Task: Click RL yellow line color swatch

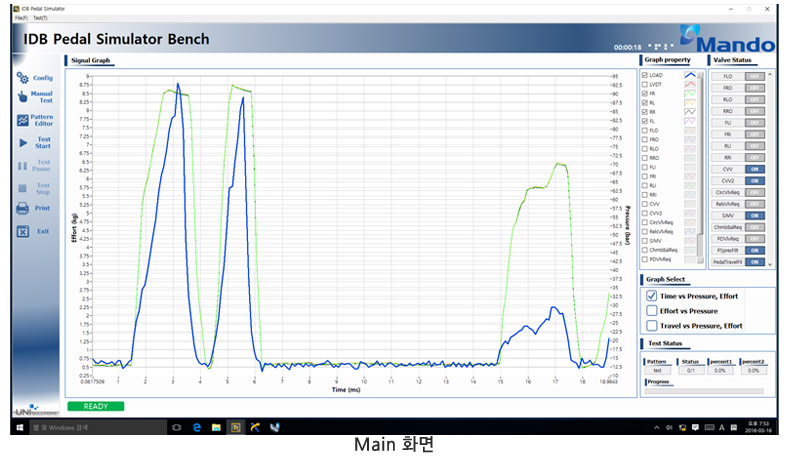Action: 690,103
